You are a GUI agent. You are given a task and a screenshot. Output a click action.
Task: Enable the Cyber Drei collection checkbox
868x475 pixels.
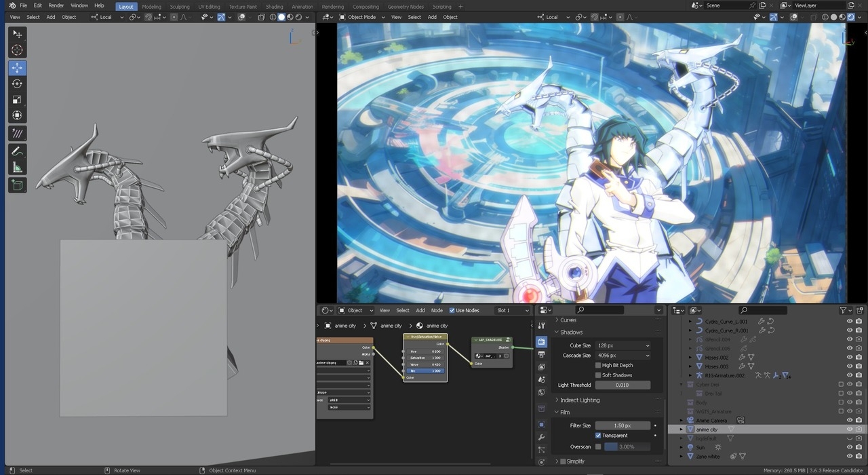[x=841, y=385]
